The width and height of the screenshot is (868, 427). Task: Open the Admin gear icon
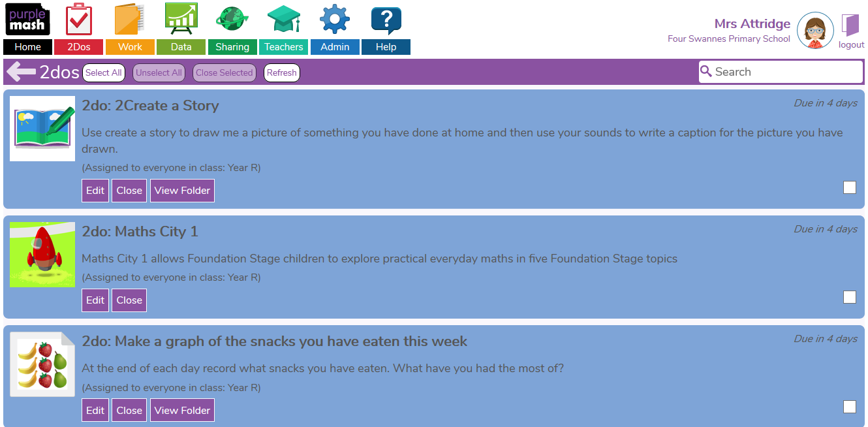click(x=335, y=20)
